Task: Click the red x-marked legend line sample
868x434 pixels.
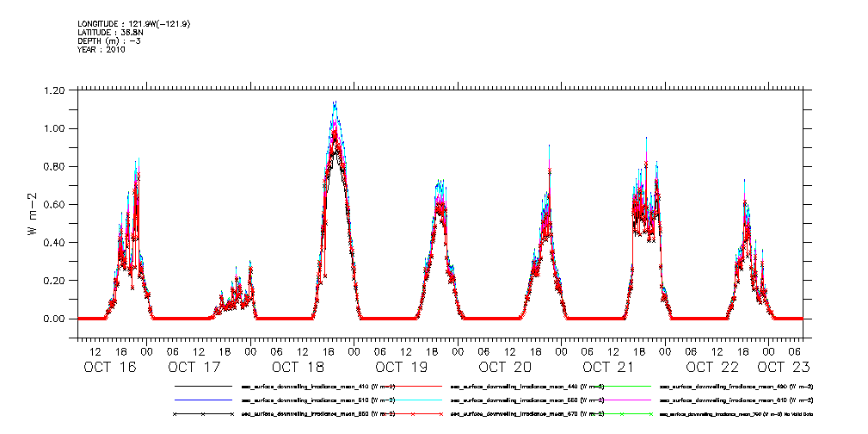Action: [x=413, y=414]
